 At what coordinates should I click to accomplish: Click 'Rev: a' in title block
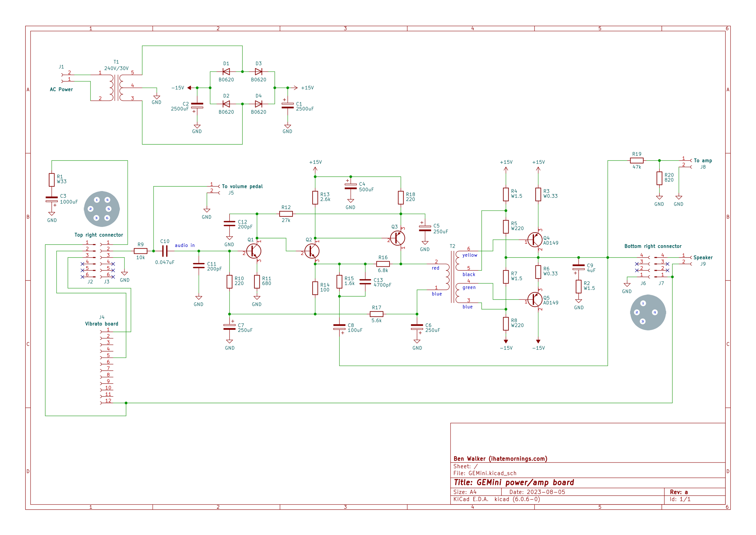coord(679,492)
